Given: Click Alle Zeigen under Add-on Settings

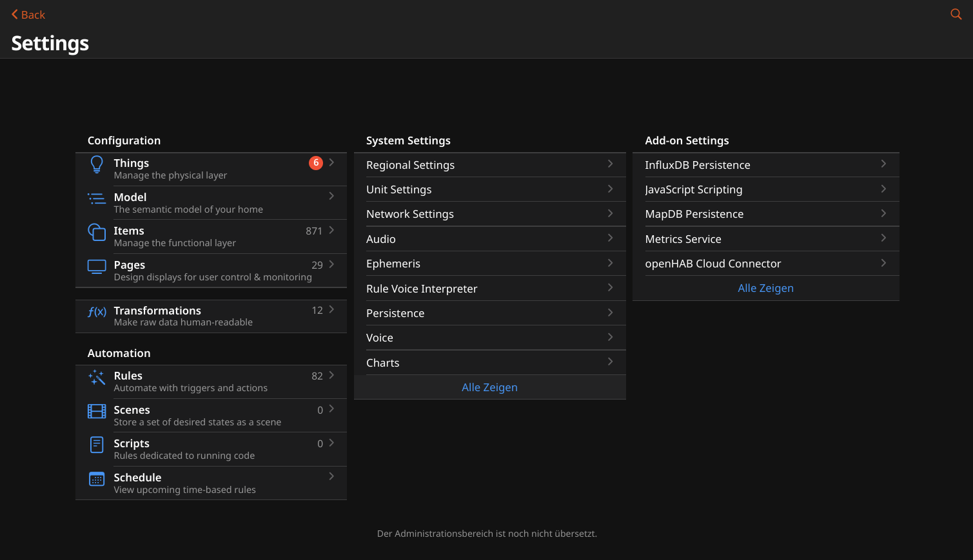Looking at the screenshot, I should (x=765, y=288).
